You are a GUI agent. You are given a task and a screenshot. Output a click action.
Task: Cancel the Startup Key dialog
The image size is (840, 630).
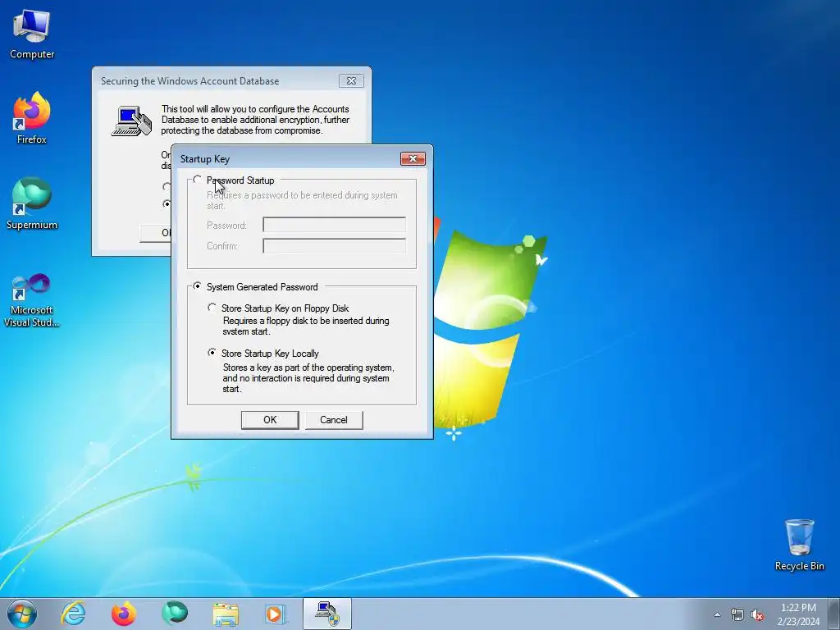(334, 420)
